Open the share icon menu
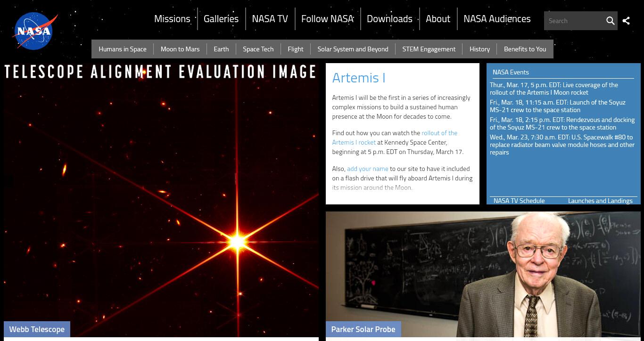 626,21
